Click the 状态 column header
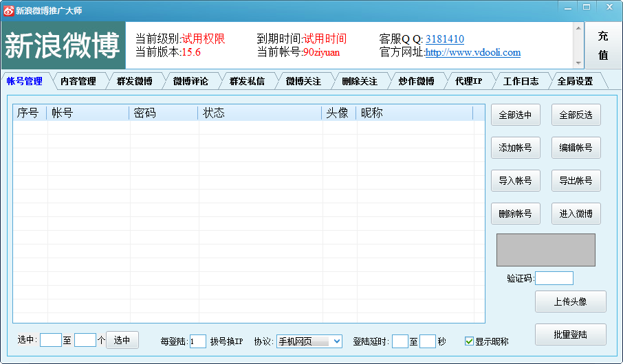This screenshot has width=623, height=364. pos(260,113)
